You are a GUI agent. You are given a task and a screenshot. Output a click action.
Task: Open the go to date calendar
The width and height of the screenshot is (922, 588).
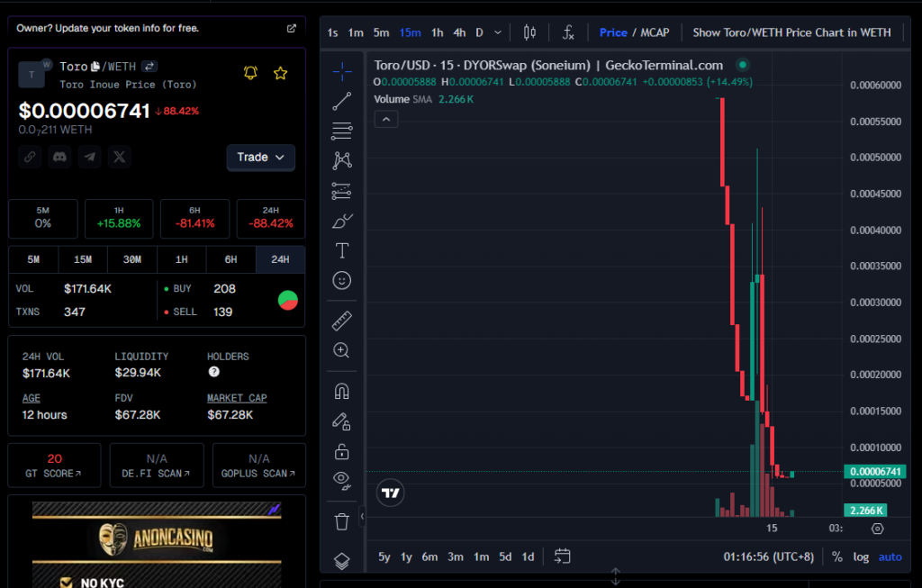coord(562,556)
